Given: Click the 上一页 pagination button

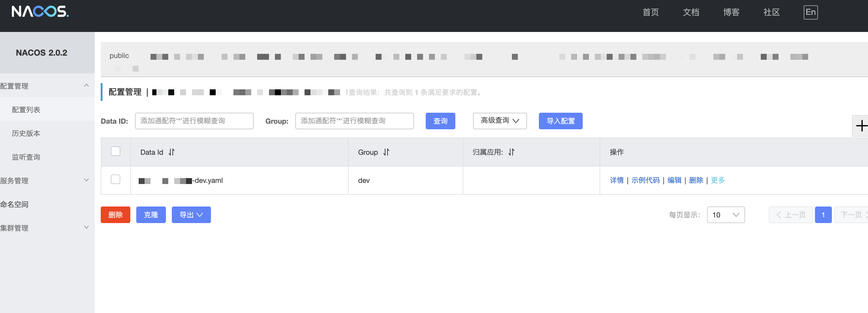Looking at the screenshot, I should point(790,215).
